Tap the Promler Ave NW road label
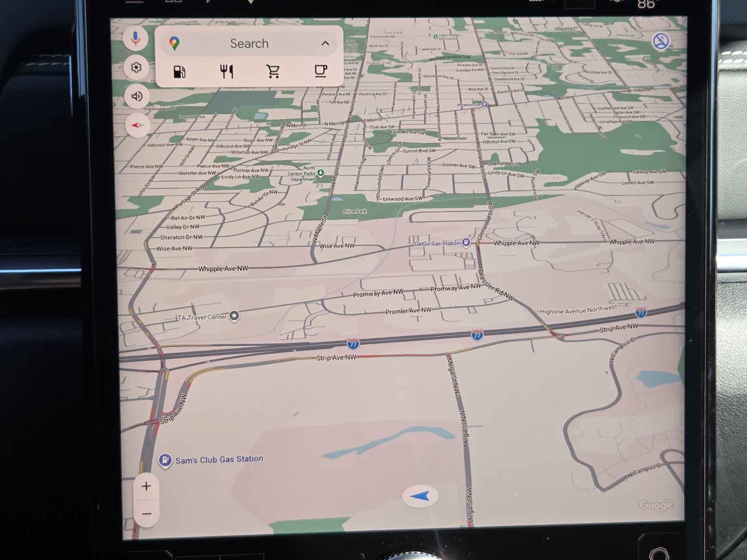The image size is (747, 560). click(x=408, y=311)
